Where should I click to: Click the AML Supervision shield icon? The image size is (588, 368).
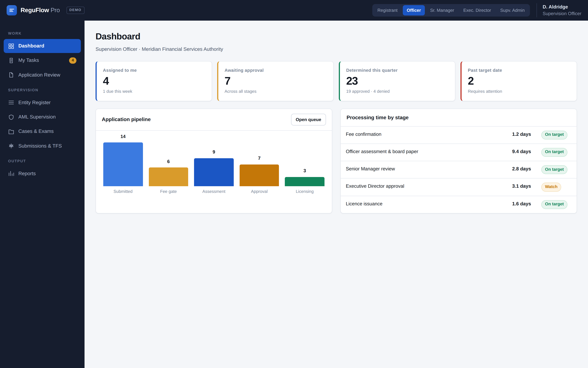click(x=11, y=117)
